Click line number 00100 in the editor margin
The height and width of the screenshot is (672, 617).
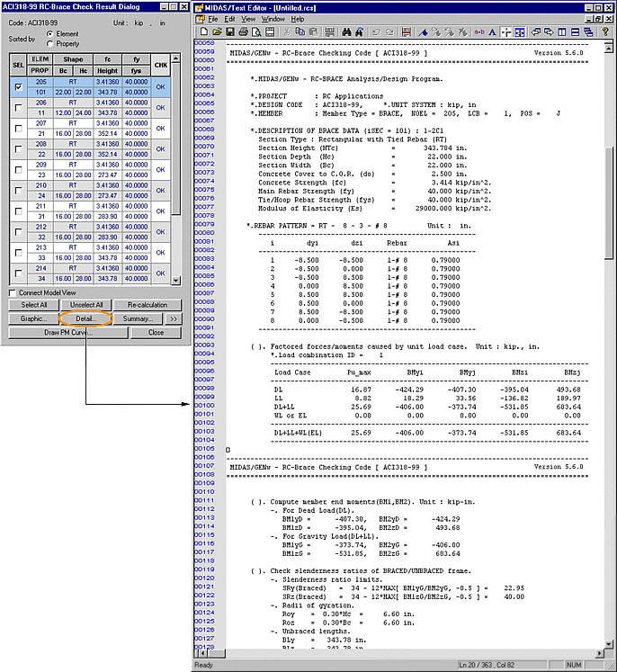(204, 405)
